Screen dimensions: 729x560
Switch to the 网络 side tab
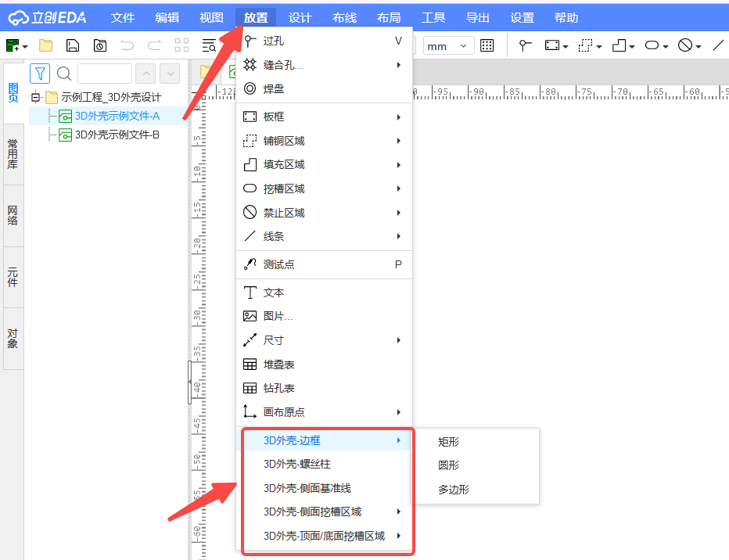coord(13,216)
